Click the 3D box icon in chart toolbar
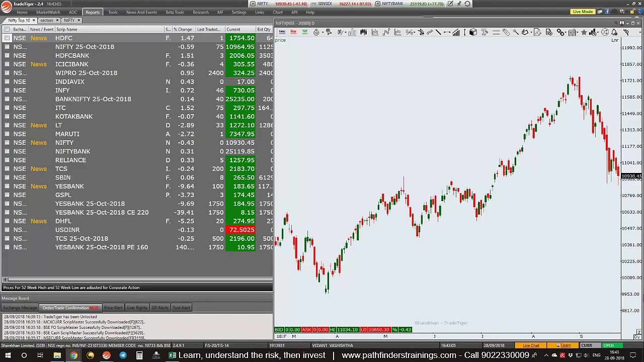 pyautogui.click(x=473, y=32)
